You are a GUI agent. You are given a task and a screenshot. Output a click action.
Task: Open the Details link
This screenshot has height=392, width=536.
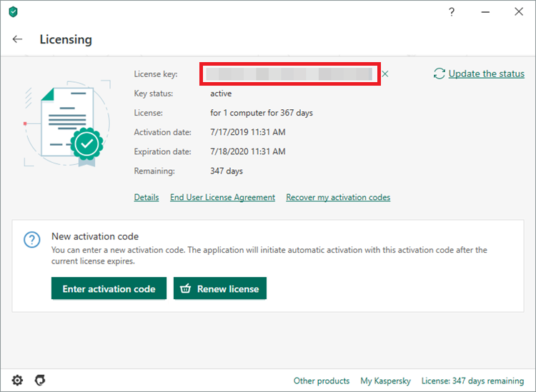tap(147, 197)
